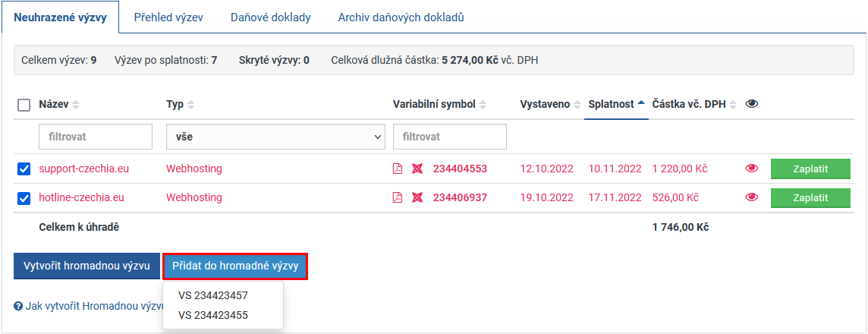
Task: Hide support-czechia.eu row via eye icon
Action: [x=752, y=169]
